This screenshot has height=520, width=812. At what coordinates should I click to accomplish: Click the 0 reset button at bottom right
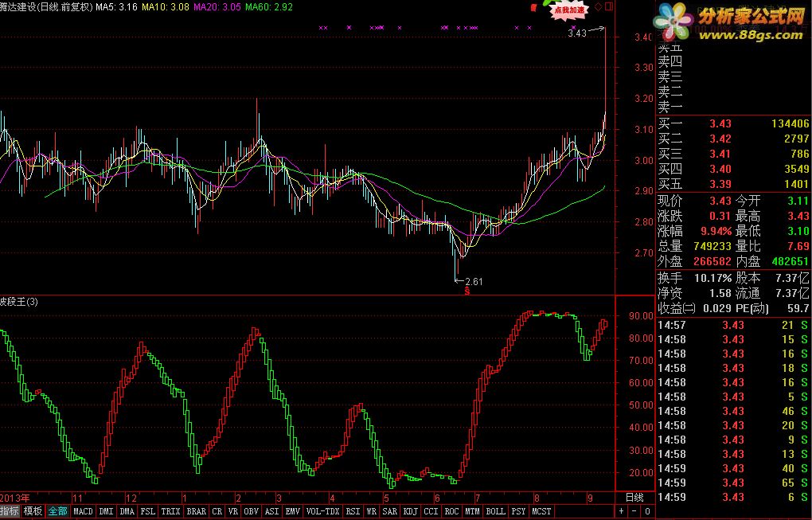[647, 512]
